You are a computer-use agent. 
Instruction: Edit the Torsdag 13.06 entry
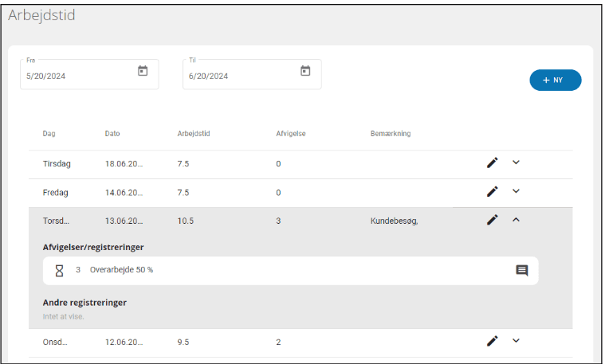pyautogui.click(x=492, y=221)
